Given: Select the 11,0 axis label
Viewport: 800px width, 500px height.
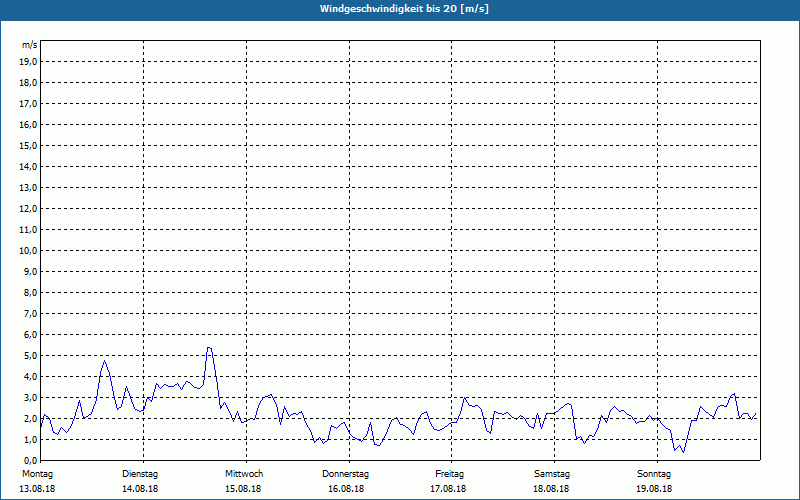Looking at the screenshot, I should click(27, 230).
